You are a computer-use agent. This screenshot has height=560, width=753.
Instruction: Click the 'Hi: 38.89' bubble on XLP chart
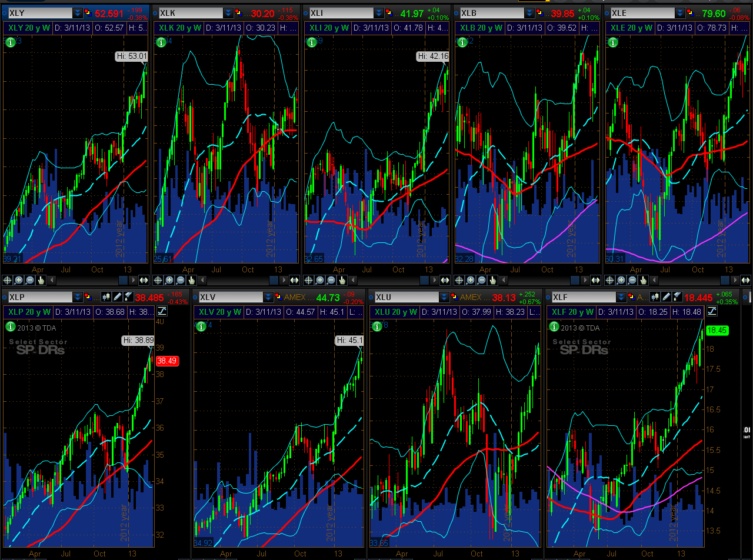[138, 340]
